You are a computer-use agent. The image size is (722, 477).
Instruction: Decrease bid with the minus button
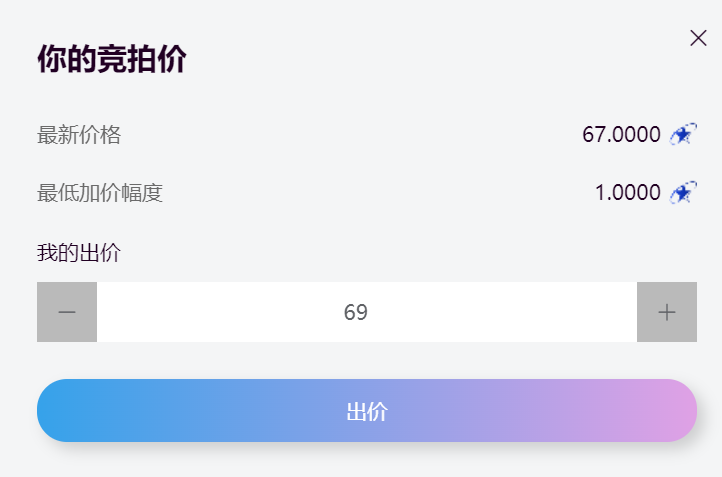coord(67,312)
